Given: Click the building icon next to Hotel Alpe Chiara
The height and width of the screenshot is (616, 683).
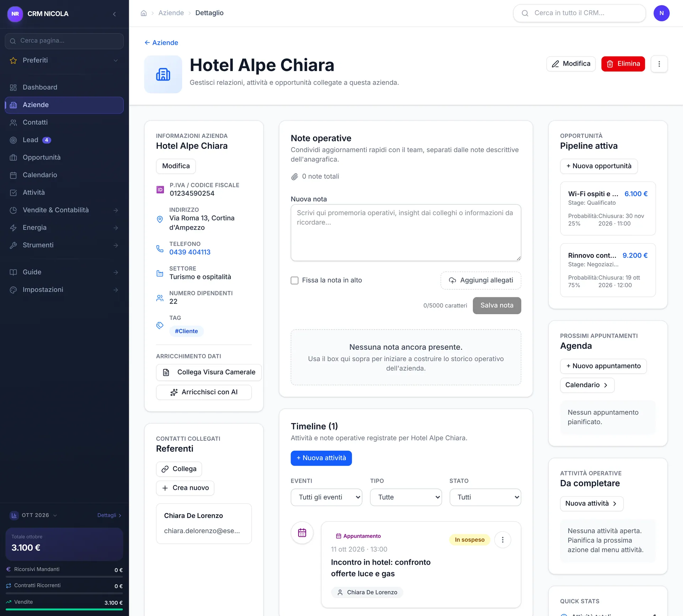Looking at the screenshot, I should [x=163, y=74].
